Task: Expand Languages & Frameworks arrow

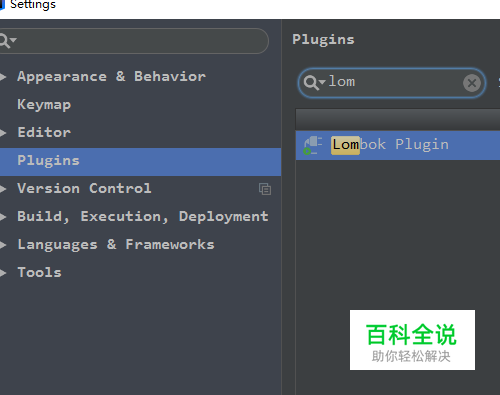Action: pos(3,245)
